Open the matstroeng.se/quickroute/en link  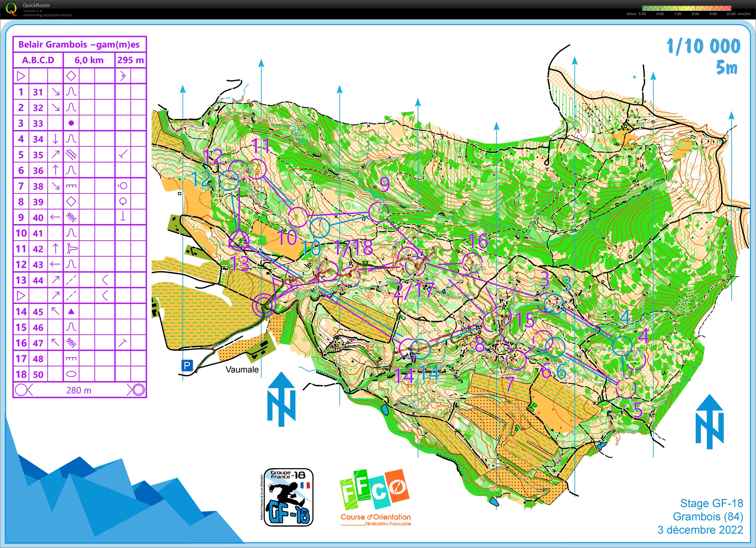(47, 15)
